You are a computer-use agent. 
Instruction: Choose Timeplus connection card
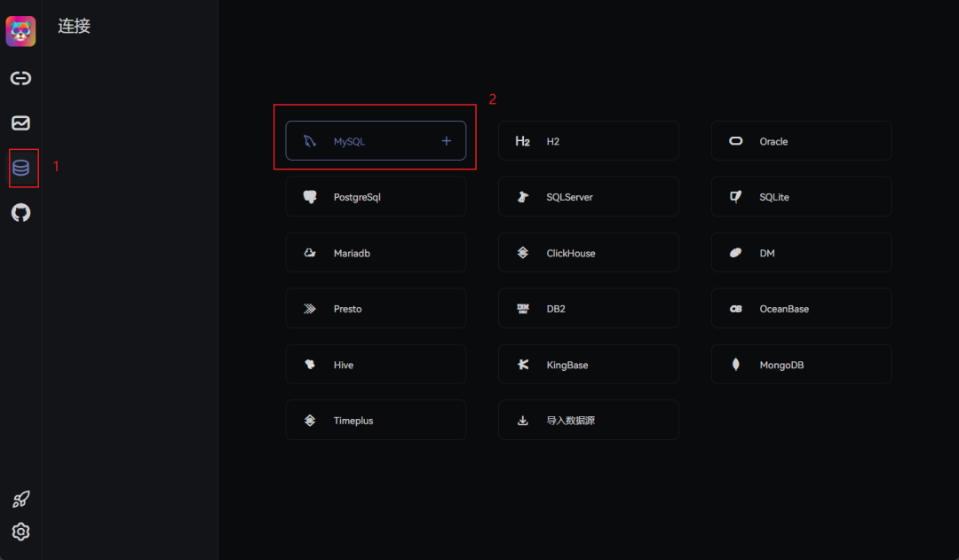[x=376, y=420]
